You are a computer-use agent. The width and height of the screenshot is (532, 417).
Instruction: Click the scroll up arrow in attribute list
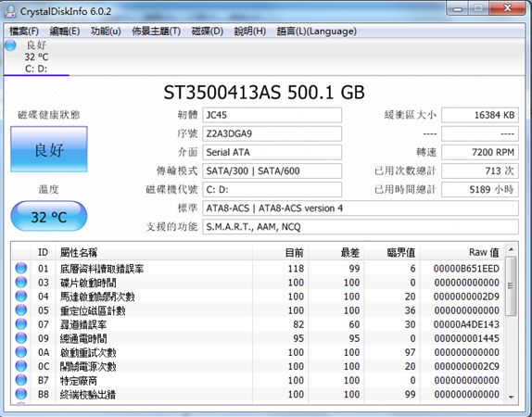point(511,249)
